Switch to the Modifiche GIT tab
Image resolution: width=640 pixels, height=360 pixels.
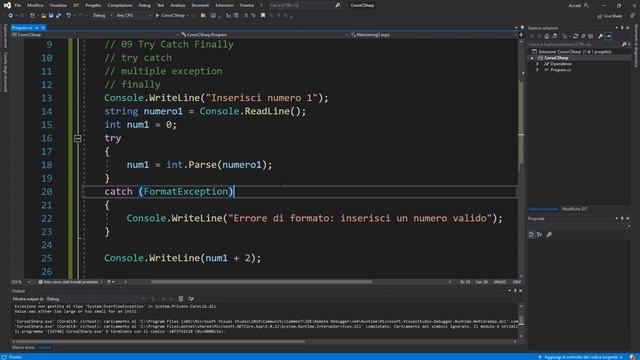click(575, 209)
